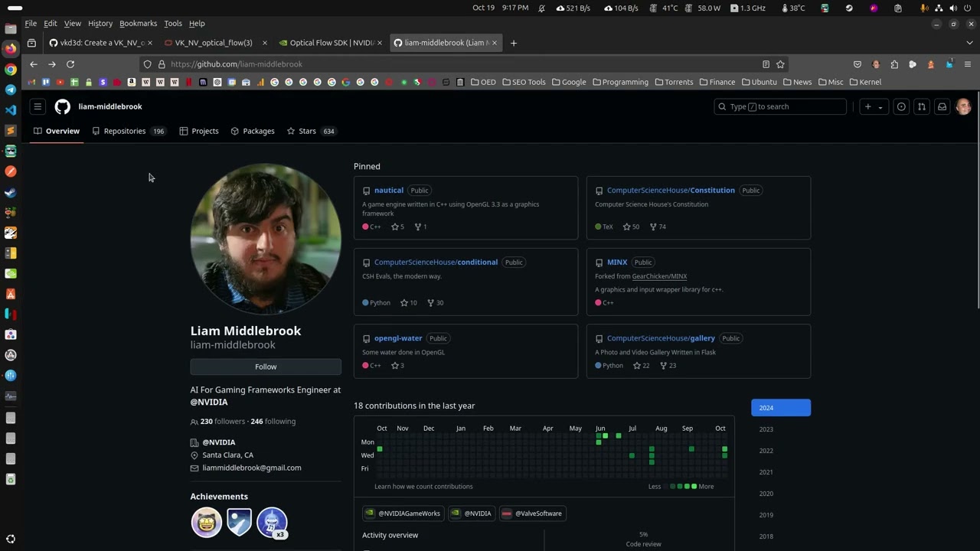Viewport: 980px width, 551px height.
Task: Click the show desktop/apps grid icon in dock
Action: point(11,539)
